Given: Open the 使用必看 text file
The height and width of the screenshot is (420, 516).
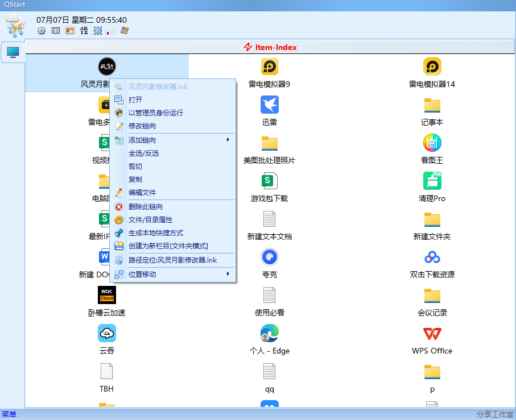Looking at the screenshot, I should pyautogui.click(x=270, y=296).
